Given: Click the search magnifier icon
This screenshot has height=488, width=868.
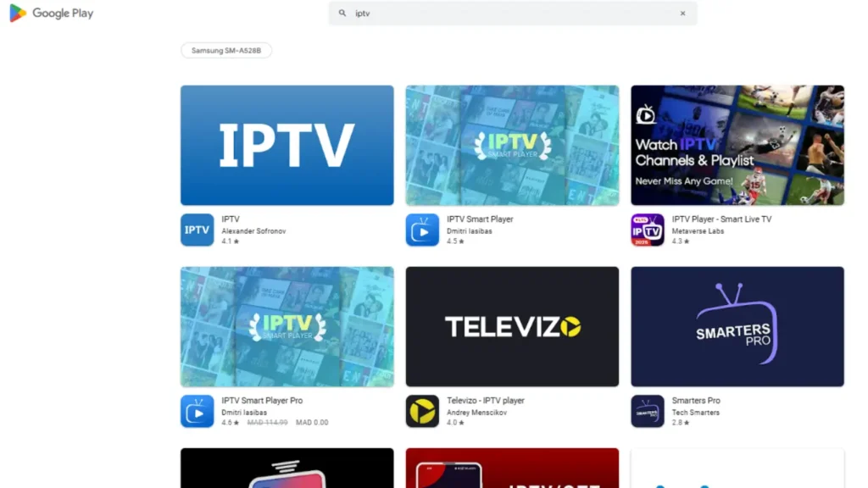Looking at the screenshot, I should coord(342,14).
